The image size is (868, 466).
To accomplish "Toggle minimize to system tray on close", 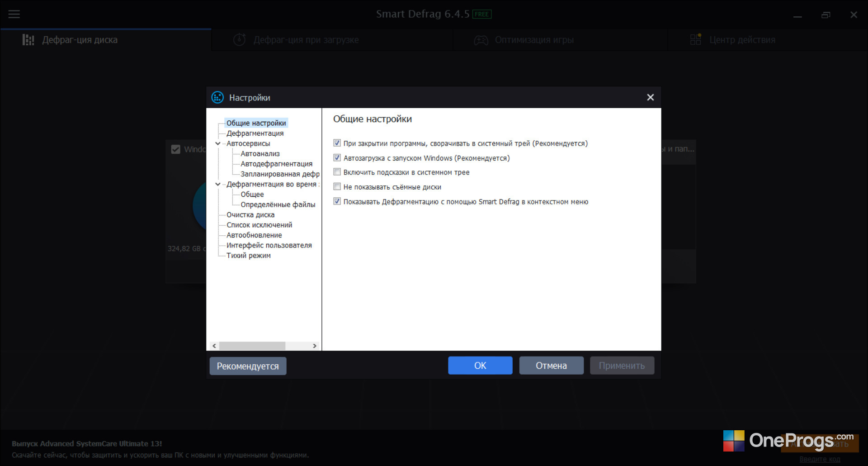I will [337, 143].
